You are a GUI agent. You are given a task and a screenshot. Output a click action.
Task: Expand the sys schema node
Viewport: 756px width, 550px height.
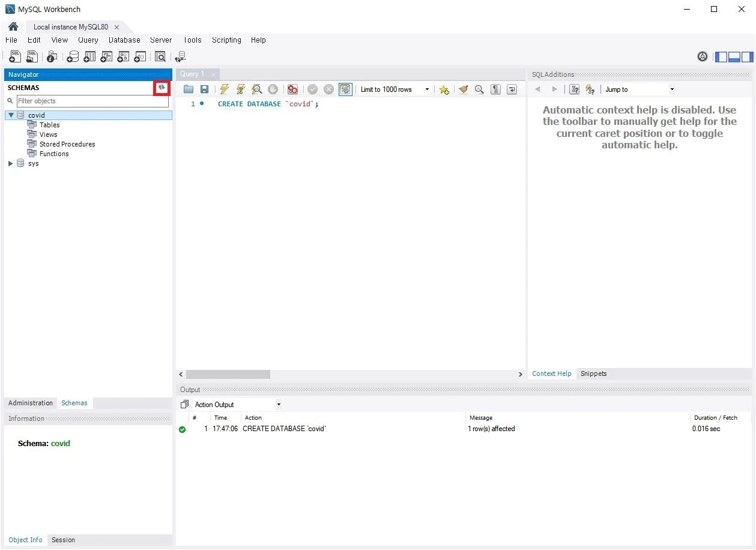(x=11, y=163)
